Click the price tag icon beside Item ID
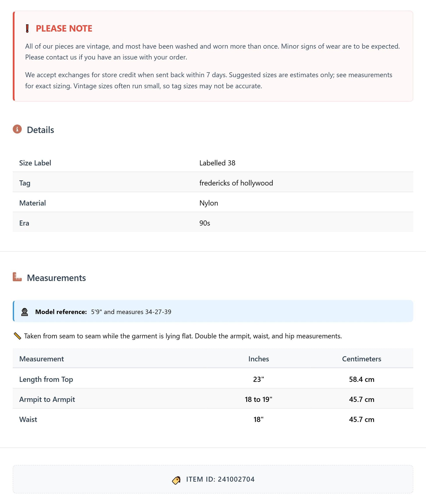 point(176,480)
